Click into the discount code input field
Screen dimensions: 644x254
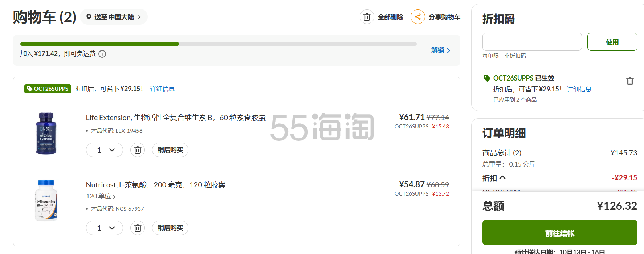click(532, 42)
